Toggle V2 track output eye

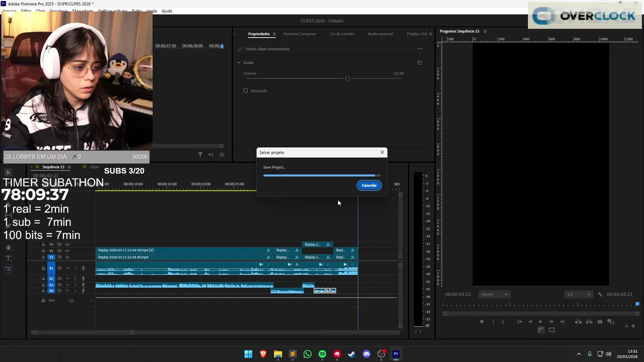pos(67,250)
